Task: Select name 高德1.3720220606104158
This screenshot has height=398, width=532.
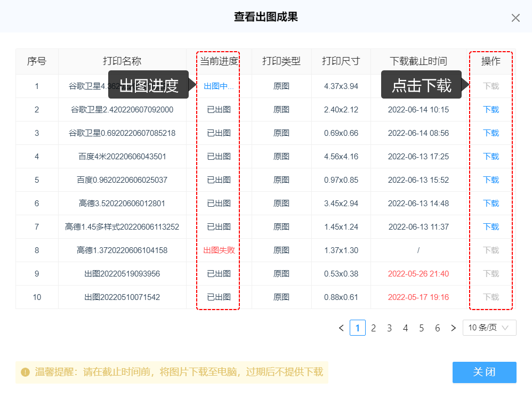Action: pyautogui.click(x=122, y=250)
